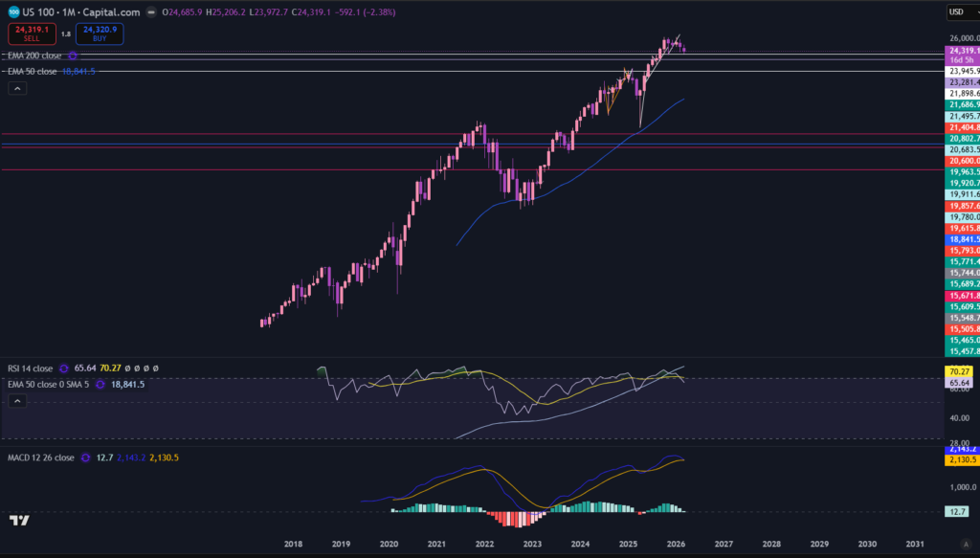
Task: Click the green 15,457.8 price label
Action: [x=963, y=352]
